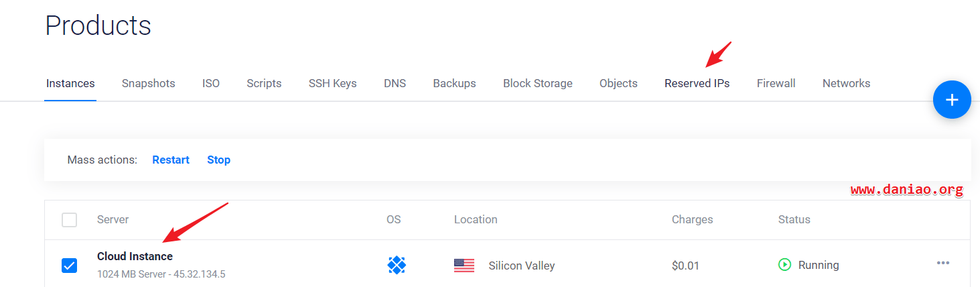Click the green Running status icon
This screenshot has height=287, width=980.
(x=784, y=265)
